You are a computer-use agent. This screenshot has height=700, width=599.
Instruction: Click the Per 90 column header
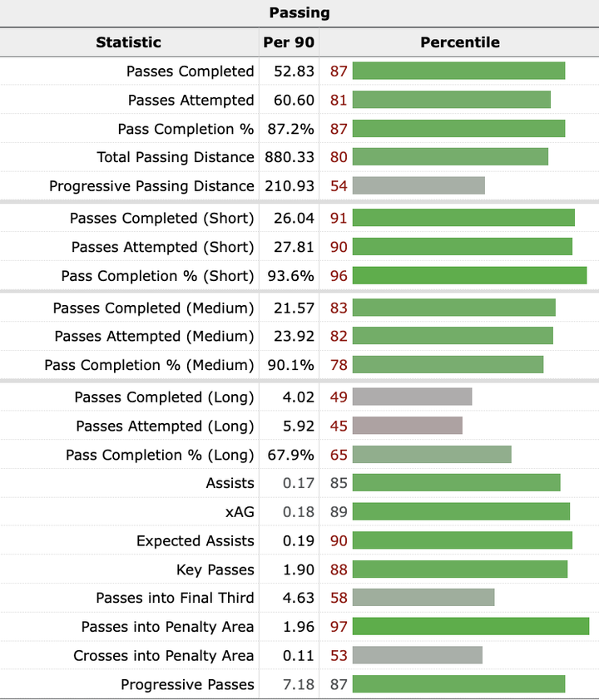289,42
